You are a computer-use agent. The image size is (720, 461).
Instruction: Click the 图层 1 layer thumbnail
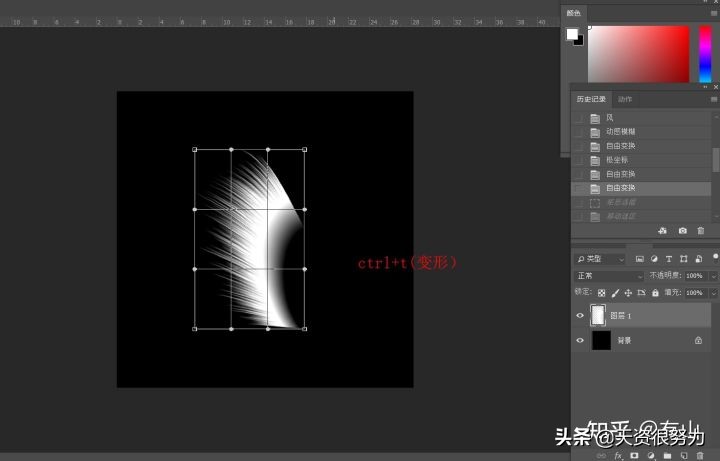click(598, 315)
